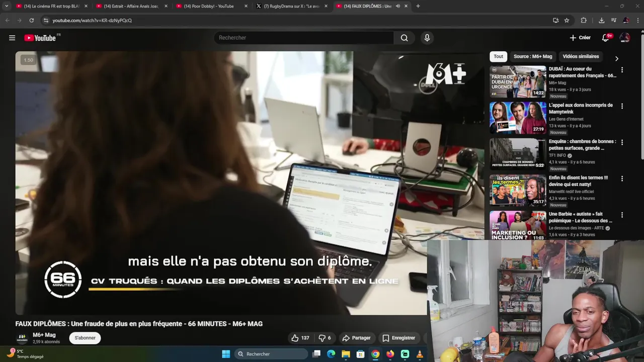Viewport: 644px width, 362px height.
Task: Open a new Chrome tab
Action: [x=418, y=6]
